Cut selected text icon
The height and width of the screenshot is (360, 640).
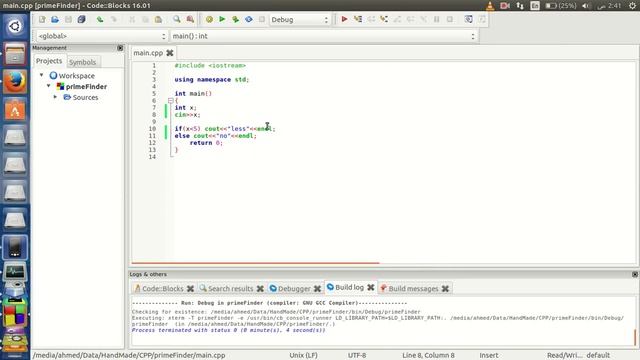click(x=132, y=19)
